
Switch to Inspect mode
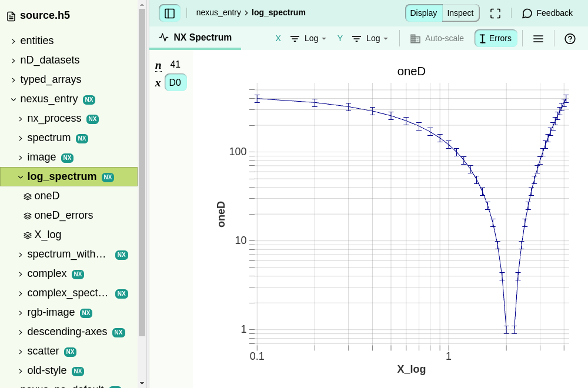pyautogui.click(x=460, y=13)
